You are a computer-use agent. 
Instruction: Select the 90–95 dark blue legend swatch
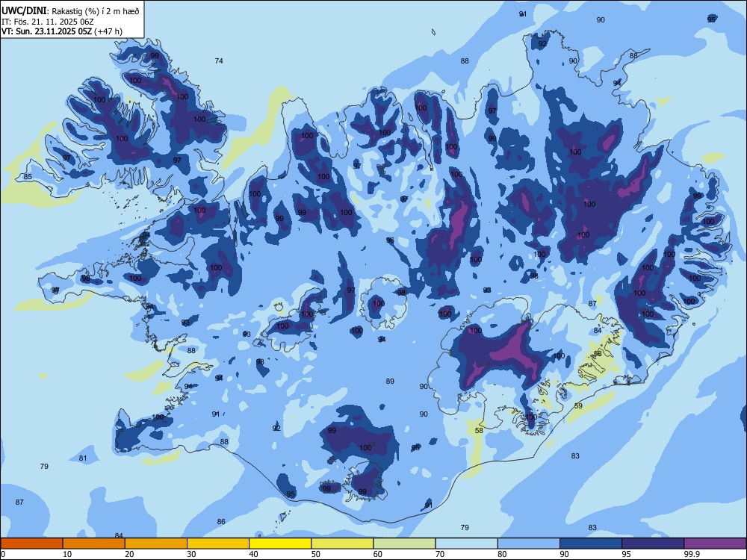pyautogui.click(x=591, y=544)
